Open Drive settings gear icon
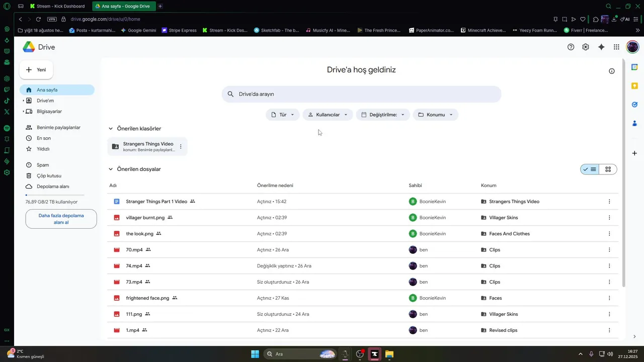This screenshot has height=362, width=644. click(586, 47)
